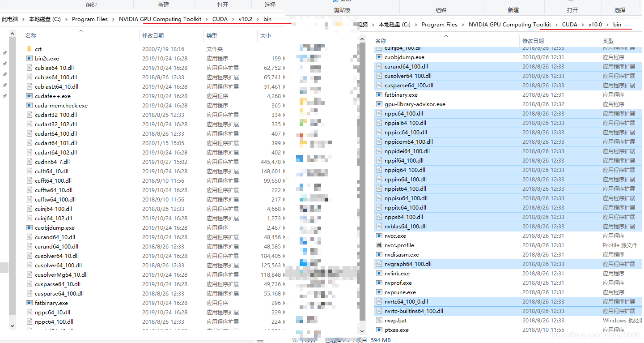This screenshot has height=343, width=644.
Task: Expand the chevron after 此电脑 in left address bar
Action: 24,19
